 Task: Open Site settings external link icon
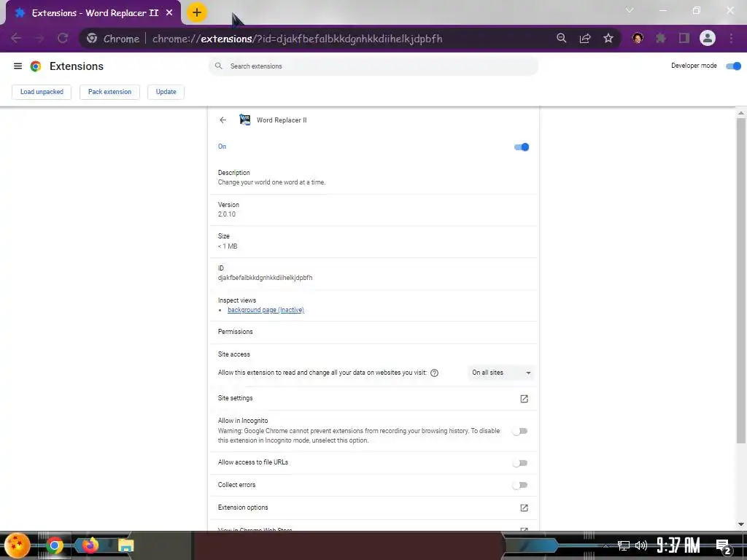(x=524, y=399)
